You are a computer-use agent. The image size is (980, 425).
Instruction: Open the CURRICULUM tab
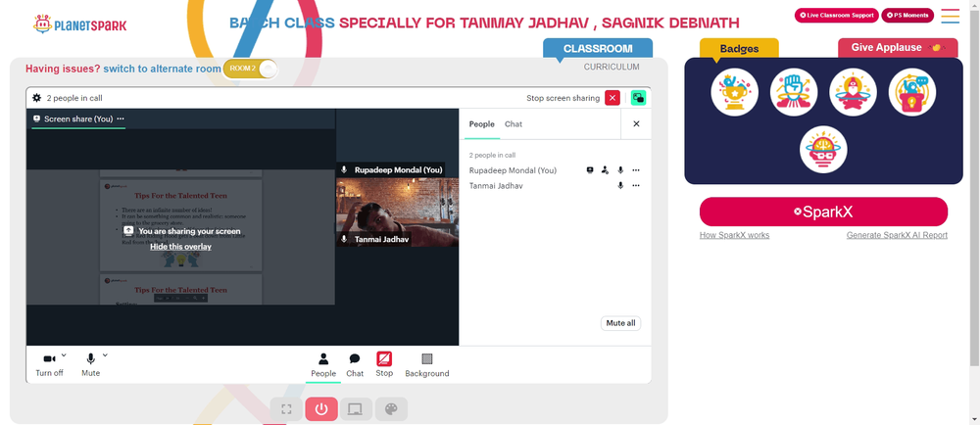612,67
